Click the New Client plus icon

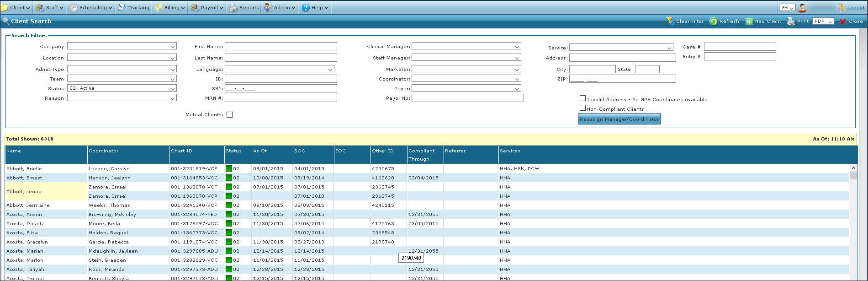(x=749, y=22)
